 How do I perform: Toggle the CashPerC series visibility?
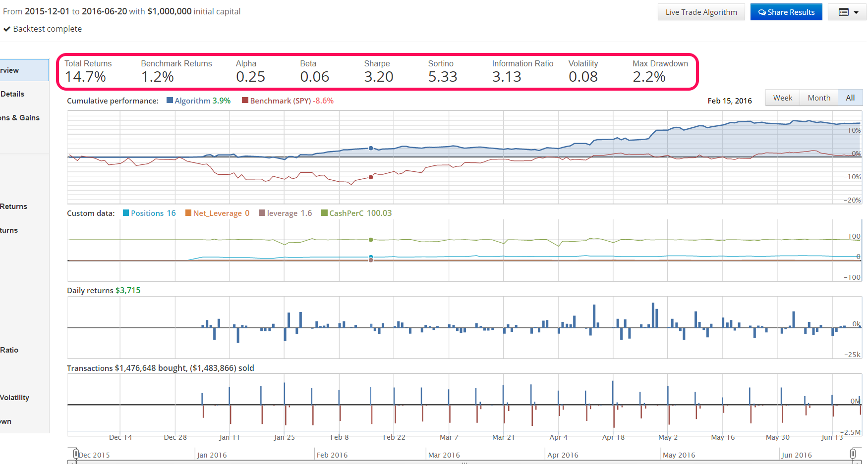click(325, 213)
